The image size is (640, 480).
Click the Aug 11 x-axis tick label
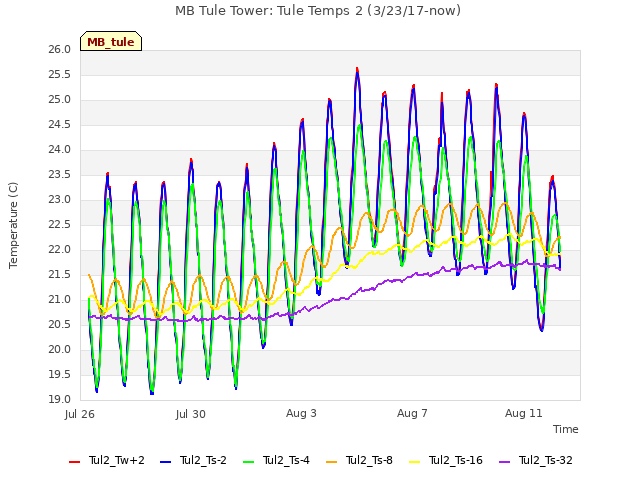click(x=524, y=413)
